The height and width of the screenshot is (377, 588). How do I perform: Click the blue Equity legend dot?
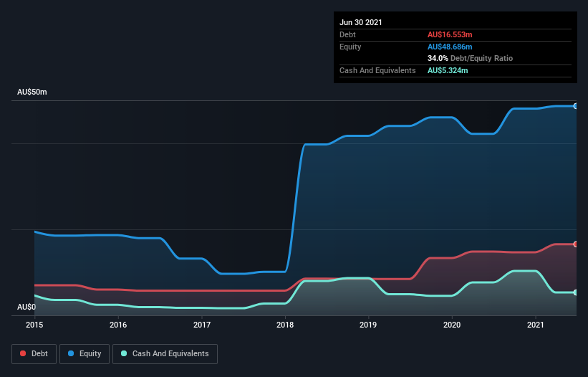click(x=71, y=353)
